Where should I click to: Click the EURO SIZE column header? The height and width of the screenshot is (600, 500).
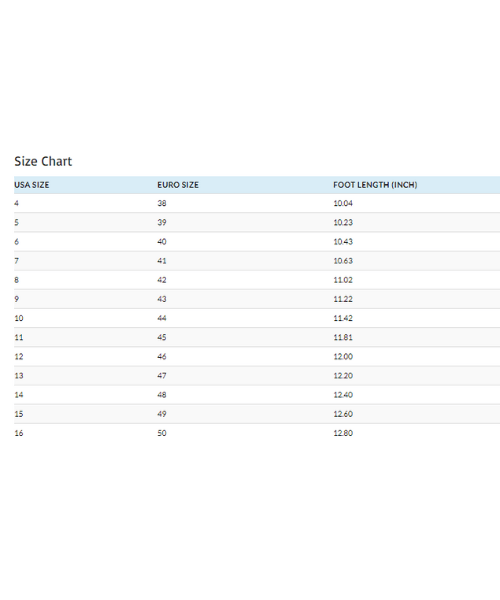178,185
